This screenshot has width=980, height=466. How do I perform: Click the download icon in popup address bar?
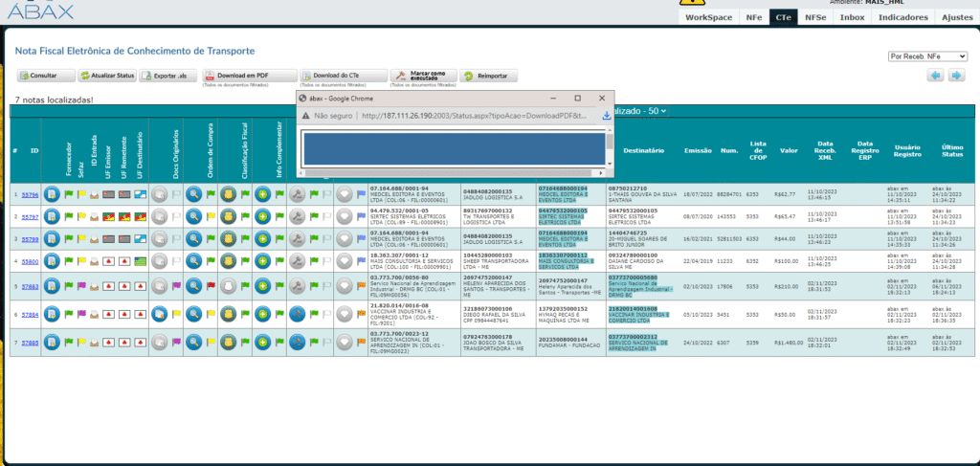coord(606,116)
